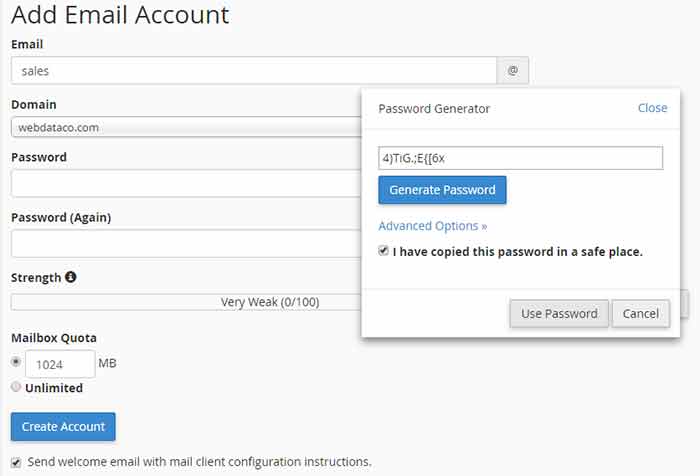Cancel the Password Generator dialog

point(641,313)
